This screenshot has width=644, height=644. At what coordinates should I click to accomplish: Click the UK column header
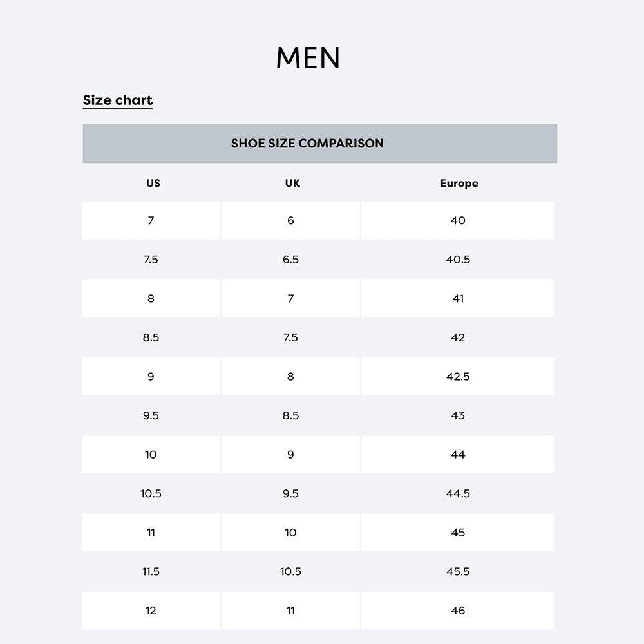292,183
